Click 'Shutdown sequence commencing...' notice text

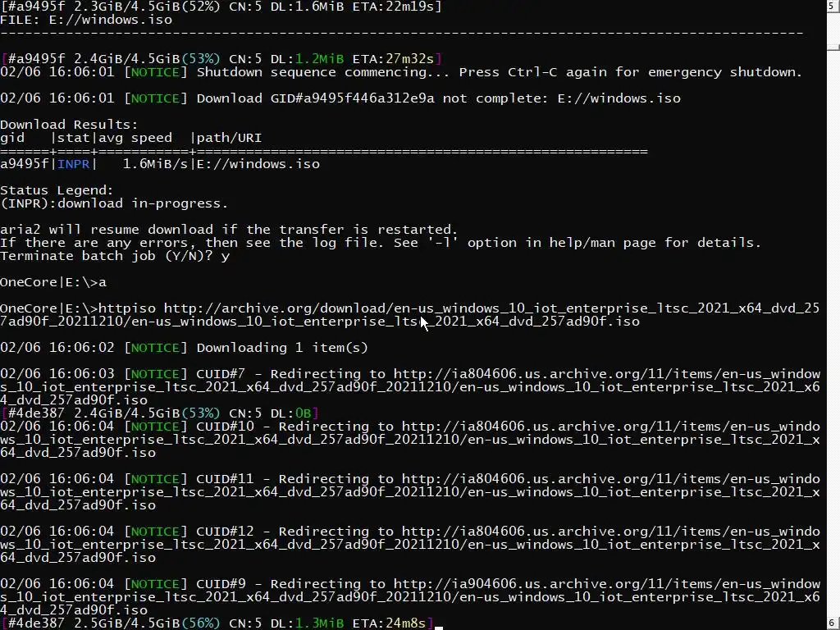[x=323, y=72]
